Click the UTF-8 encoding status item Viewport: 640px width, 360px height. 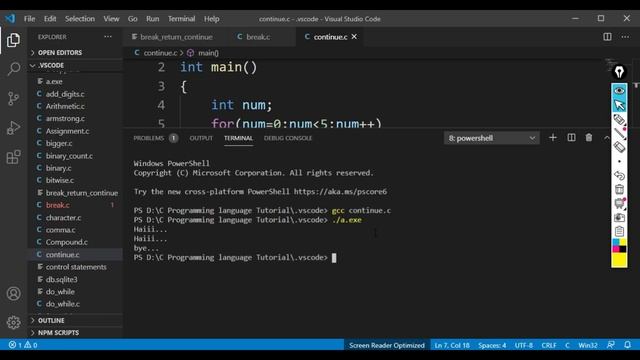click(x=524, y=345)
